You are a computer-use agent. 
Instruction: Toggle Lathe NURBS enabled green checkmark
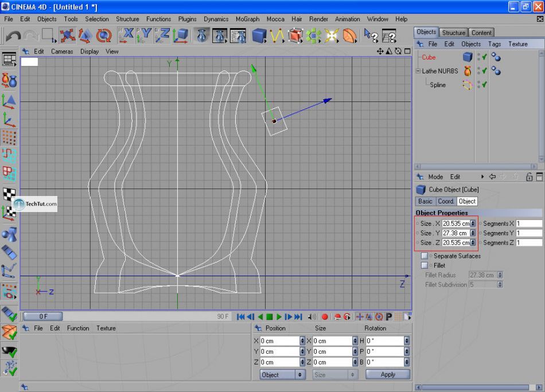484,70
